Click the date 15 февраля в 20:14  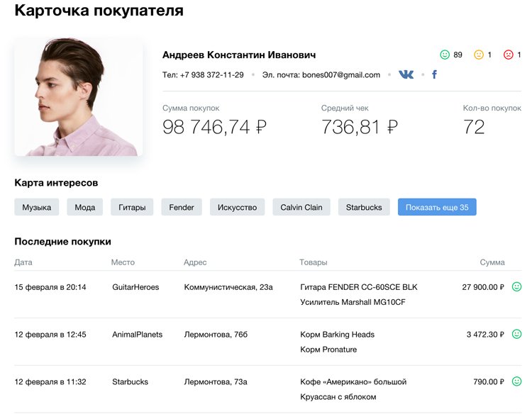[x=50, y=287]
